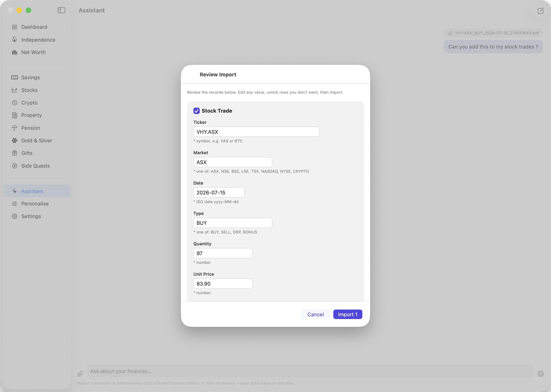Screen dimensions: 551x392
Task: Click the Gifts box icon
Action: click(x=14, y=153)
